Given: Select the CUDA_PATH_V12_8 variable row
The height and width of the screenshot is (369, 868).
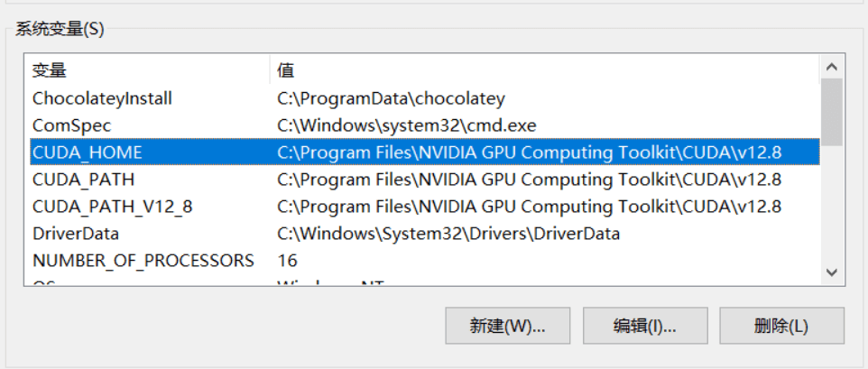Looking at the screenshot, I should [x=112, y=207].
